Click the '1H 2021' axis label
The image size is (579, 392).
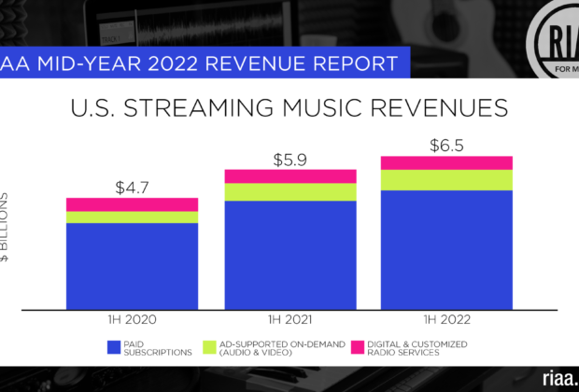[x=289, y=319]
